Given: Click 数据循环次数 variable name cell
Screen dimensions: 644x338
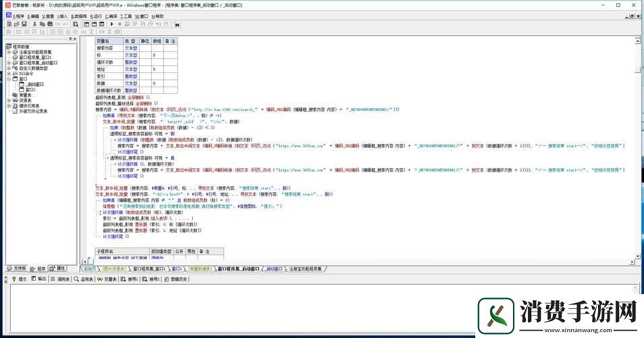Looking at the screenshot, I should tap(109, 90).
